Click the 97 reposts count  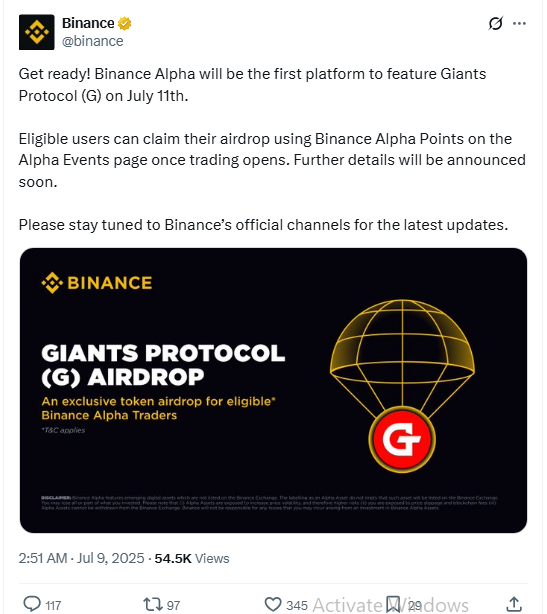click(x=173, y=605)
